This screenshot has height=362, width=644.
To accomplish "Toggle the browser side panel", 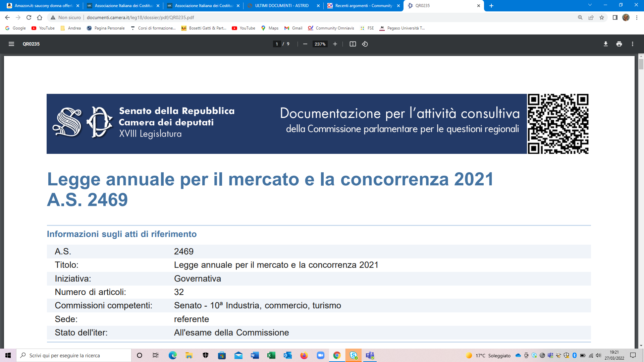I will point(615,17).
